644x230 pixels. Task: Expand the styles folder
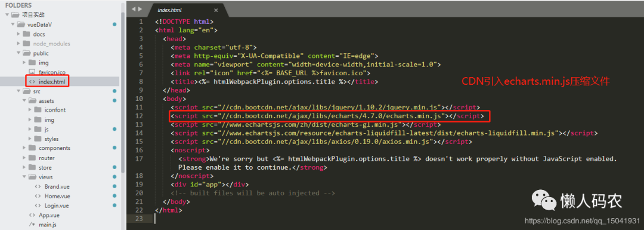(x=30, y=139)
